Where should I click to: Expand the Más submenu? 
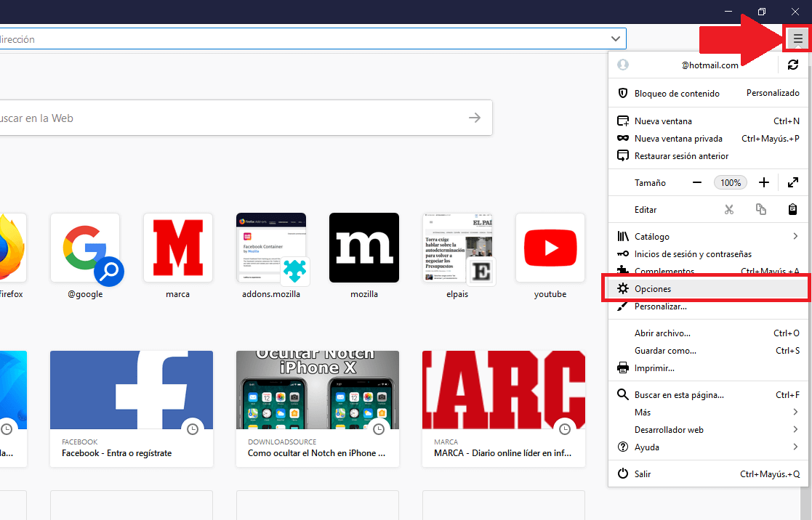click(x=708, y=413)
